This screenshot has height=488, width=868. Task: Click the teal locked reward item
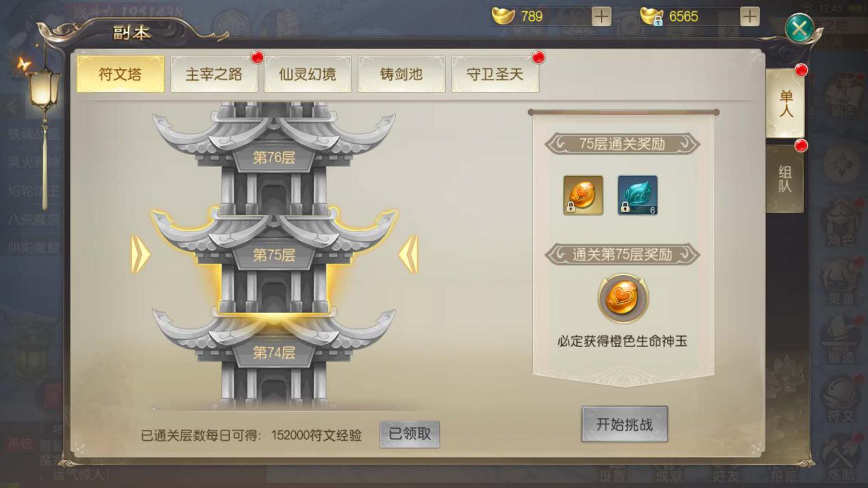(x=637, y=195)
